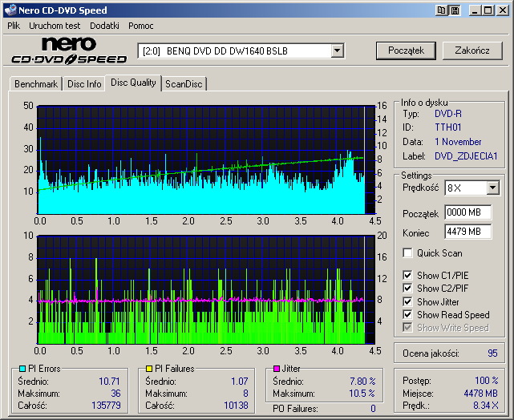
Task: Click the copy-to-clipboard icon in title bar
Action: click(x=442, y=10)
